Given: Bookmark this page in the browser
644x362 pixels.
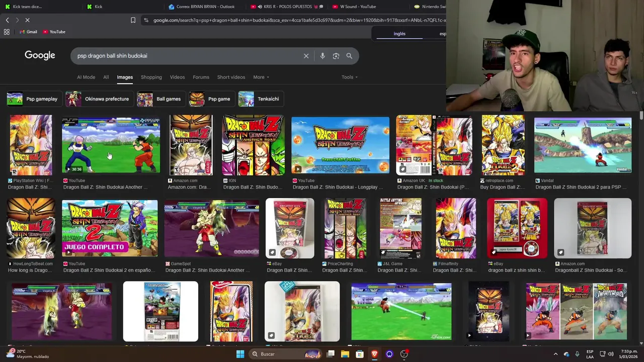Looking at the screenshot, I should pos(133,20).
